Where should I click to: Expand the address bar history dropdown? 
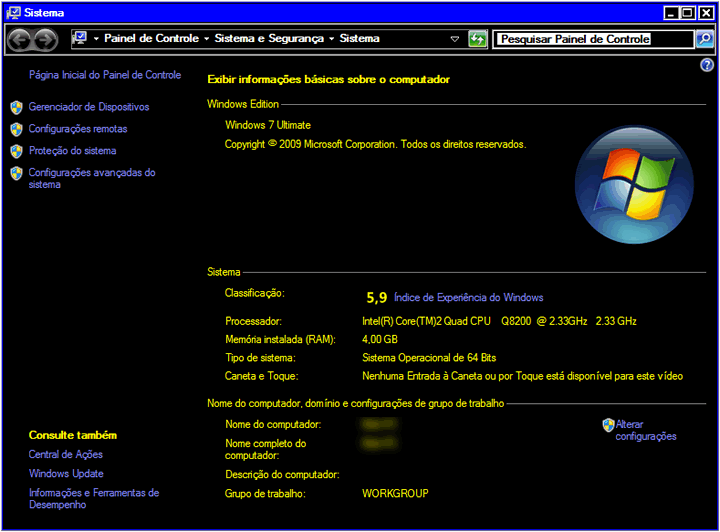[x=455, y=39]
